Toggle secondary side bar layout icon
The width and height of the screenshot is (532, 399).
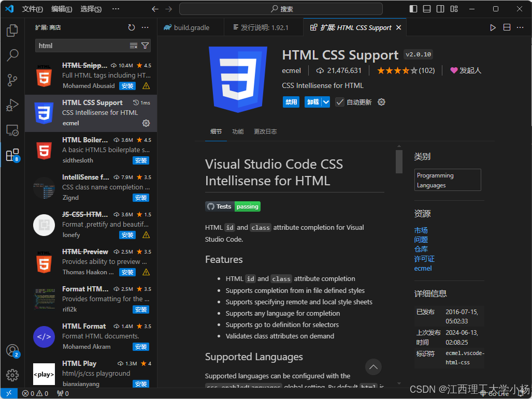point(440,9)
